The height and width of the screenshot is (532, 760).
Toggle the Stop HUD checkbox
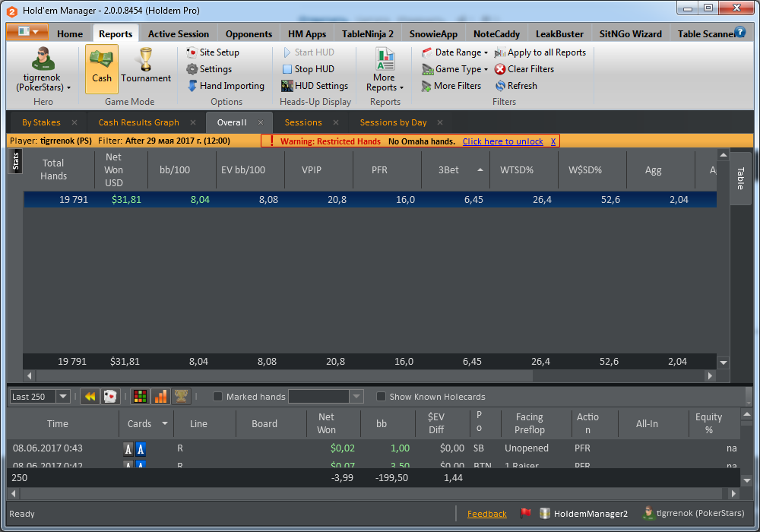287,69
